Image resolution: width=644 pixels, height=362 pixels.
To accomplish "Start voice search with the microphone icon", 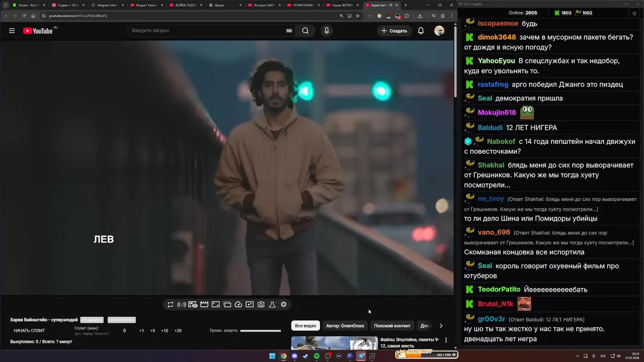I will (x=327, y=31).
